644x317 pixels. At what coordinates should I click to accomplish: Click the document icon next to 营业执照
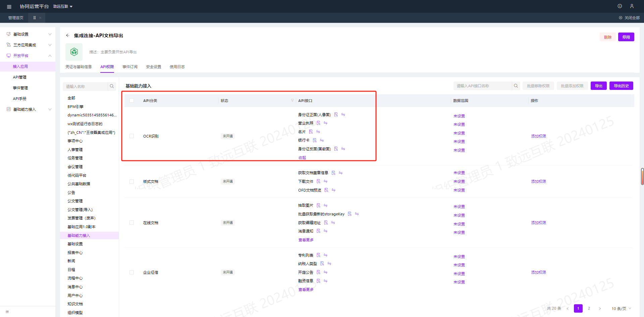pyautogui.click(x=318, y=123)
